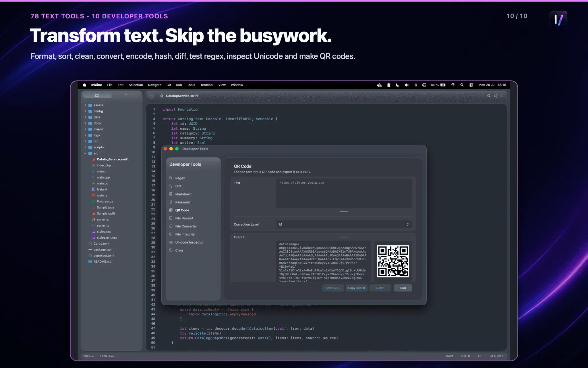
Task: Expand the data folder
Action: pos(86,117)
